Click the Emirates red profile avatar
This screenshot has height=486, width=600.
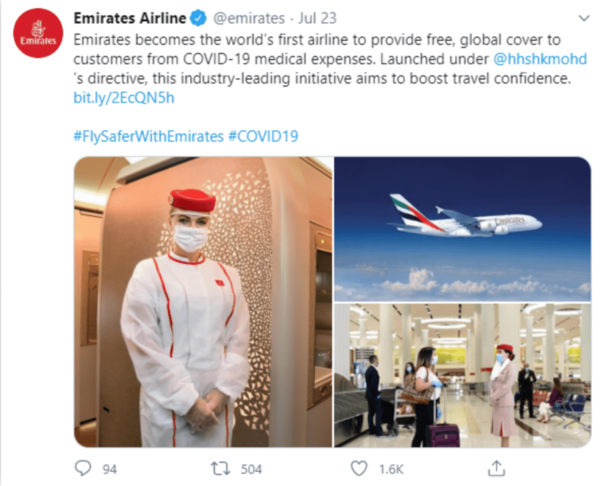coord(38,33)
